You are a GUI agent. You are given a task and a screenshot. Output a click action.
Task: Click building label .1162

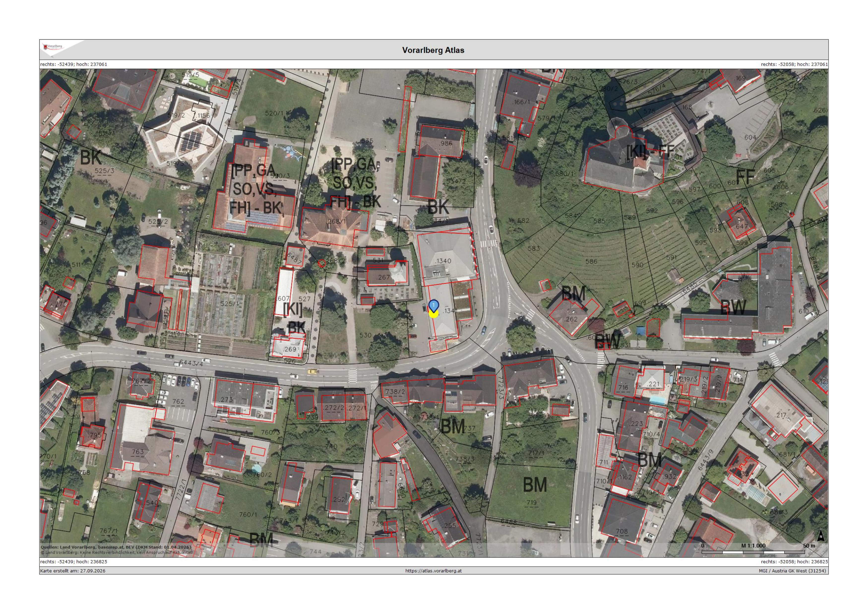(624, 477)
